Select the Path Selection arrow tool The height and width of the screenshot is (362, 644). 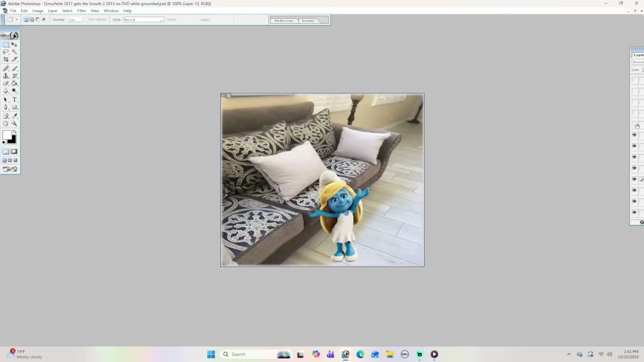[6, 100]
